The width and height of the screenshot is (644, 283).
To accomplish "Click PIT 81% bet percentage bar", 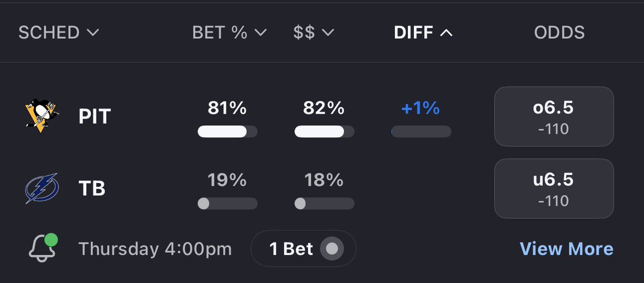I will [x=228, y=132].
